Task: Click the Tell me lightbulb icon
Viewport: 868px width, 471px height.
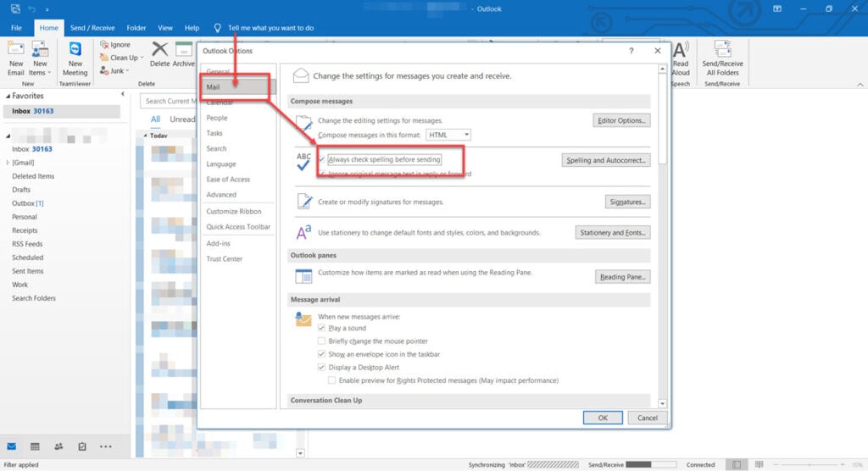Action: (218, 28)
